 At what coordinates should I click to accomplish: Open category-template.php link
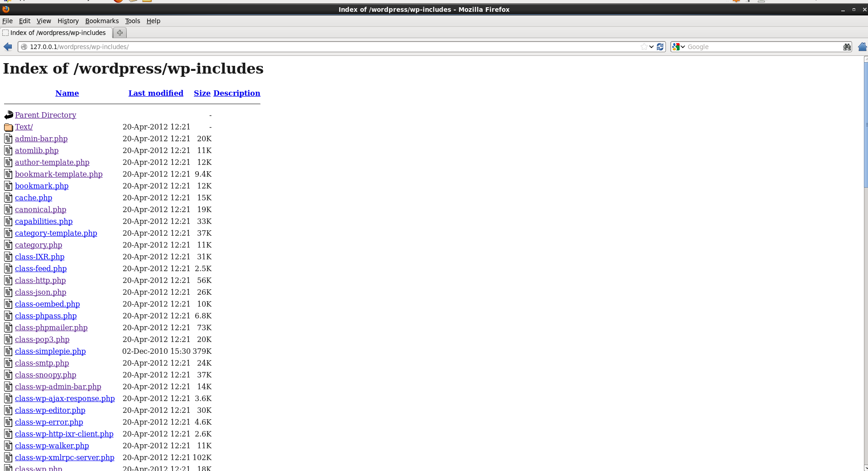[56, 233]
